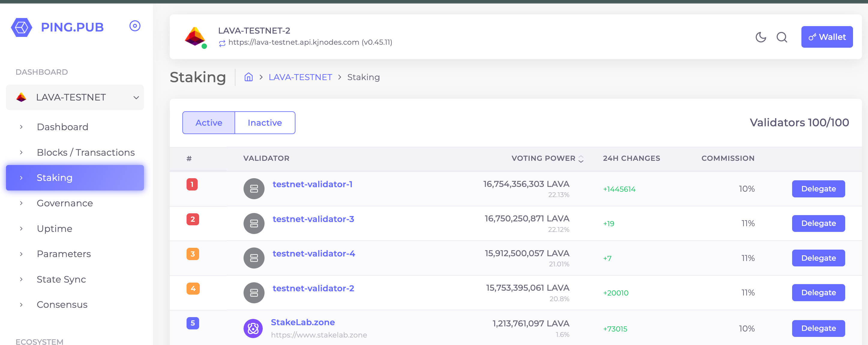868x345 pixels.
Task: Open testnet-validator-1 link
Action: 312,184
